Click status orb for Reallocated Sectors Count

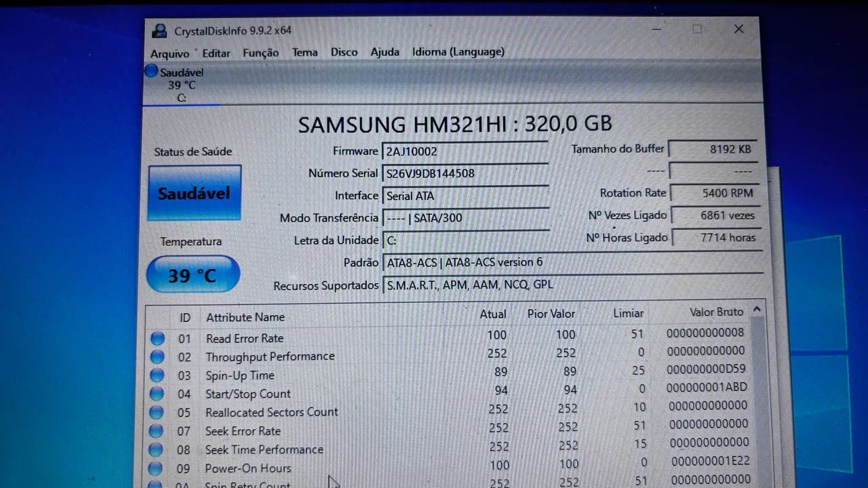click(157, 412)
